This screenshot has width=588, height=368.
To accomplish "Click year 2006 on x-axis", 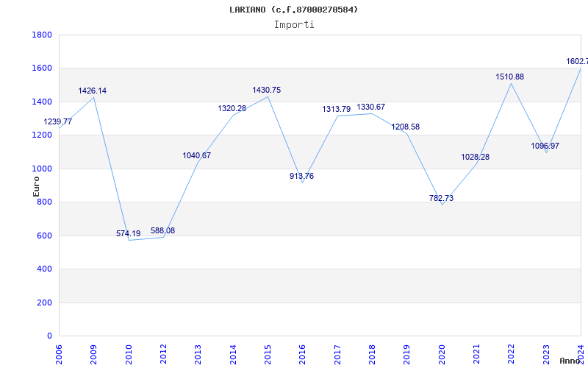I will point(59,355).
